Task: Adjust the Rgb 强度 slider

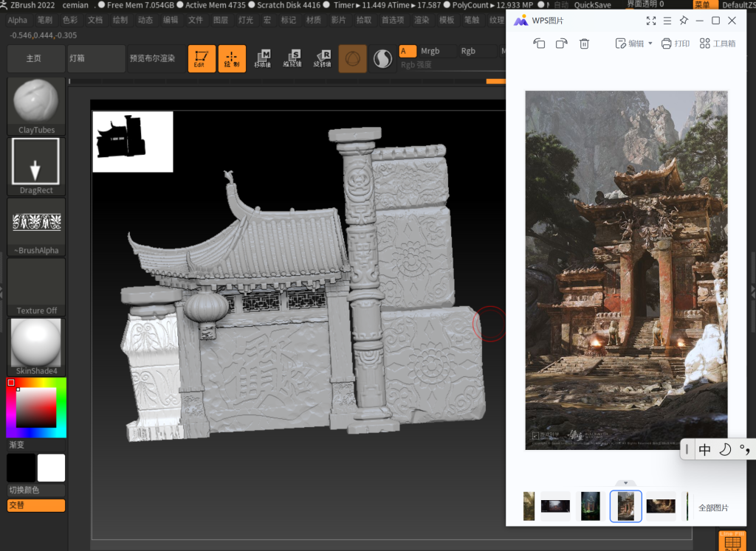Action: pyautogui.click(x=453, y=65)
